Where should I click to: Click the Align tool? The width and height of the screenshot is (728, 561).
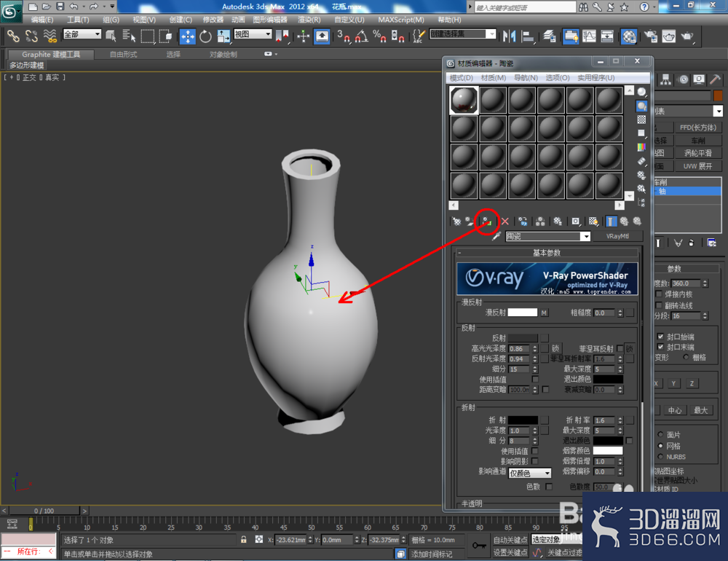coord(528,36)
